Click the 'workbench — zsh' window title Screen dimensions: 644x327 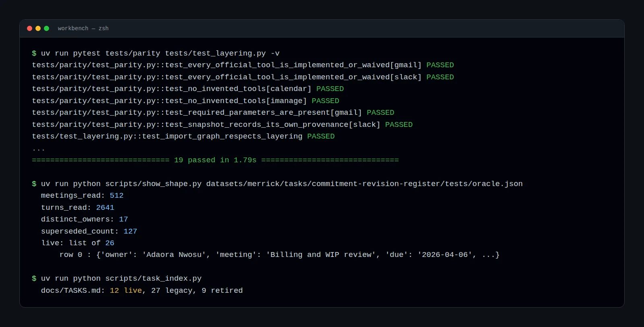click(x=83, y=29)
